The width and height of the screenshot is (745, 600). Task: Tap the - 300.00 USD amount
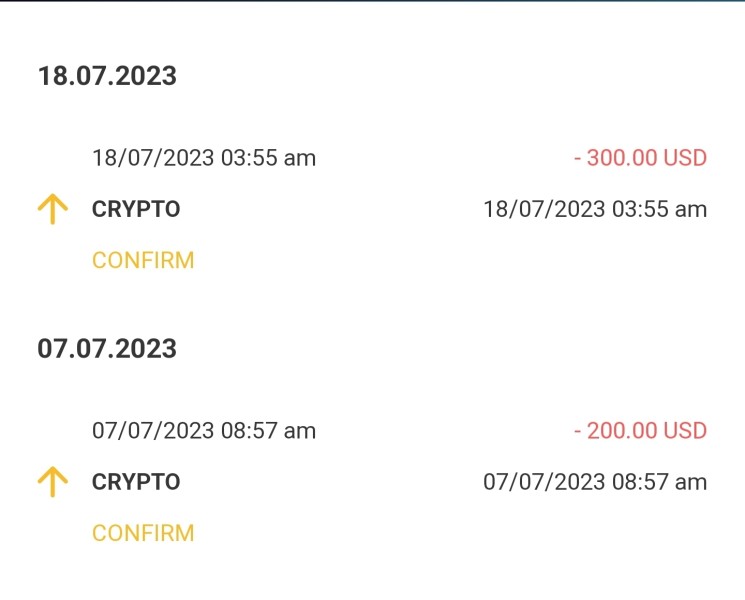pyautogui.click(x=640, y=158)
